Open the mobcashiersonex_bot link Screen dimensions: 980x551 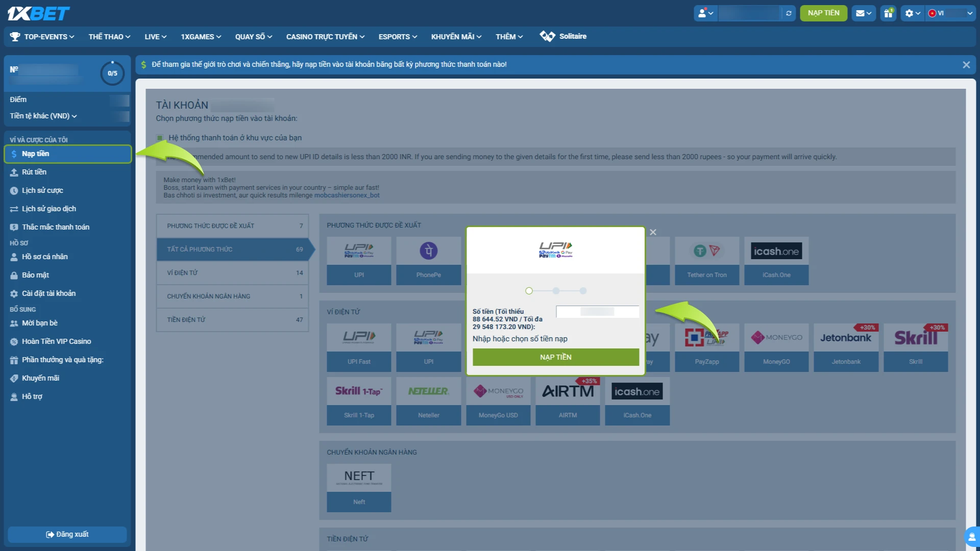click(347, 195)
